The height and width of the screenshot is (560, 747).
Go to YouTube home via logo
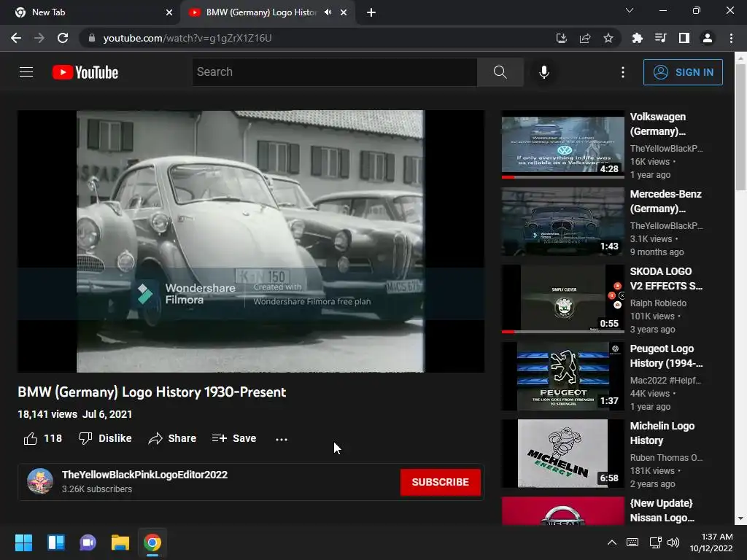[x=85, y=72]
